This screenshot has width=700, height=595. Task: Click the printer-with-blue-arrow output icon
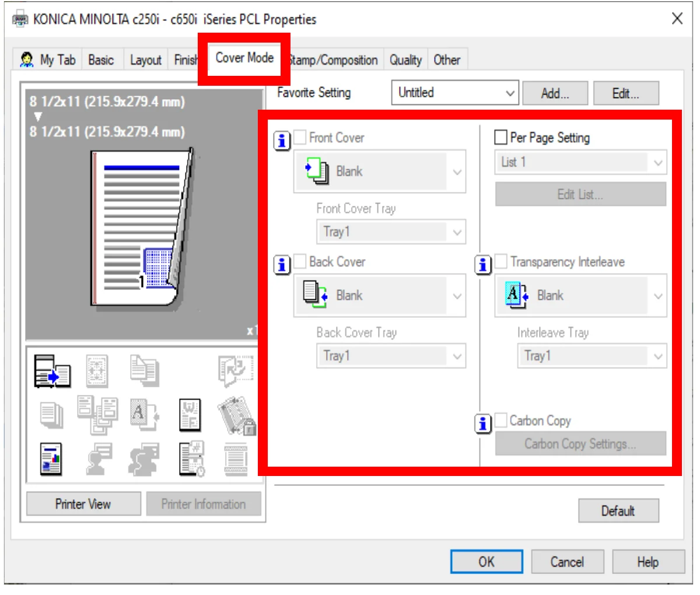tap(52, 371)
